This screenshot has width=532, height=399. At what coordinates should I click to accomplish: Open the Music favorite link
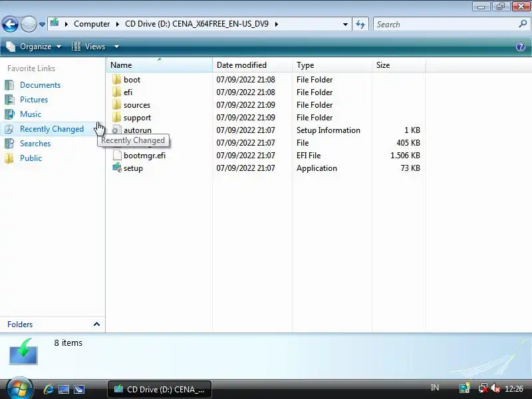(x=31, y=114)
